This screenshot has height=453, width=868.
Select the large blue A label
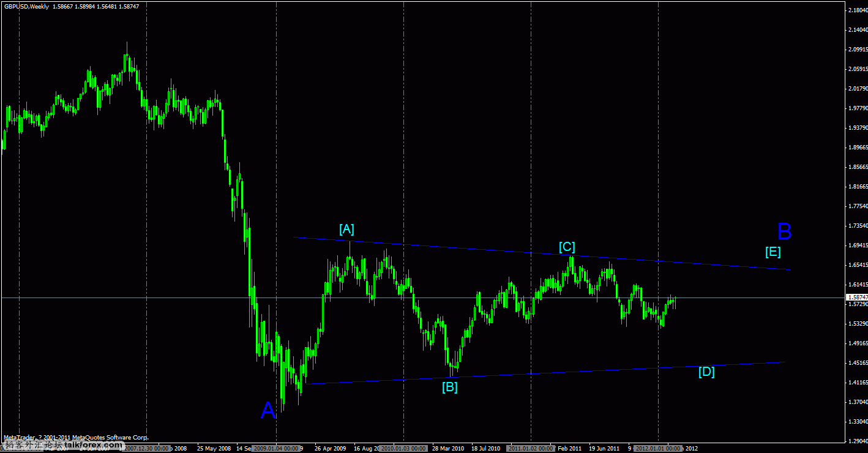click(x=268, y=410)
